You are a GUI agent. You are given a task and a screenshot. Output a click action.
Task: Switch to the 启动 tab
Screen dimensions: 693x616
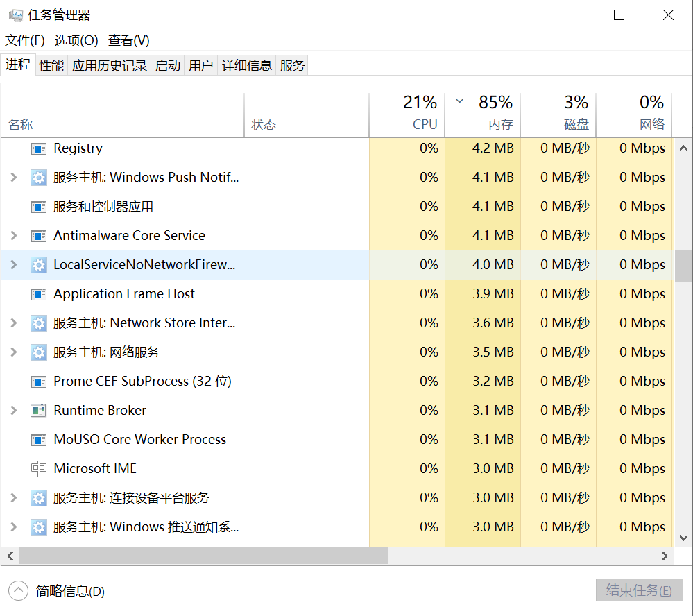[167, 66]
